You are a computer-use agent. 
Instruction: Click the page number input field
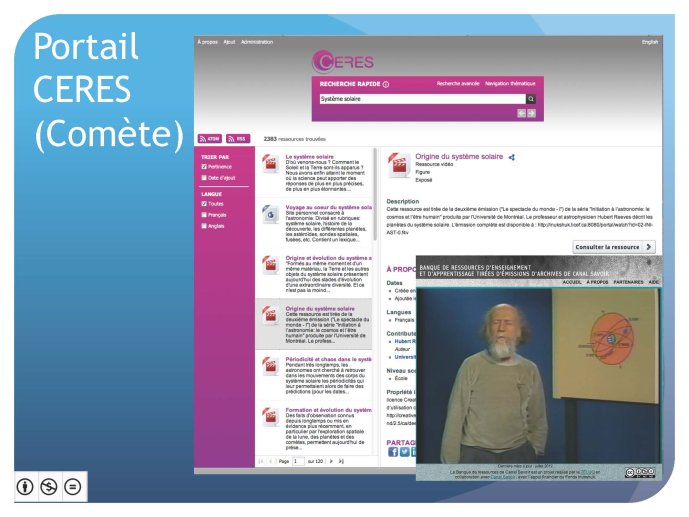click(298, 461)
